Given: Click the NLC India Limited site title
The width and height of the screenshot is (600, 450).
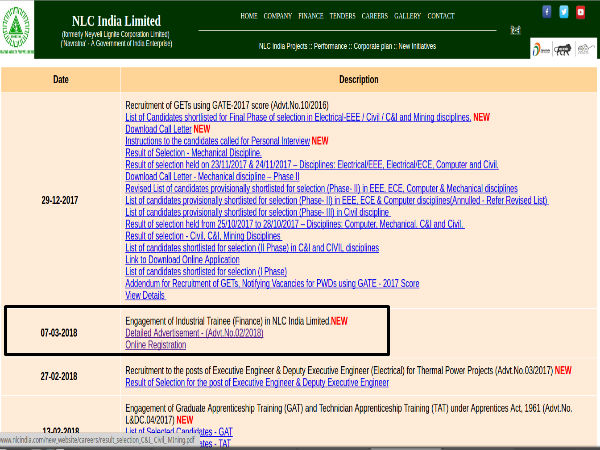Looking at the screenshot, I should 116,21.
